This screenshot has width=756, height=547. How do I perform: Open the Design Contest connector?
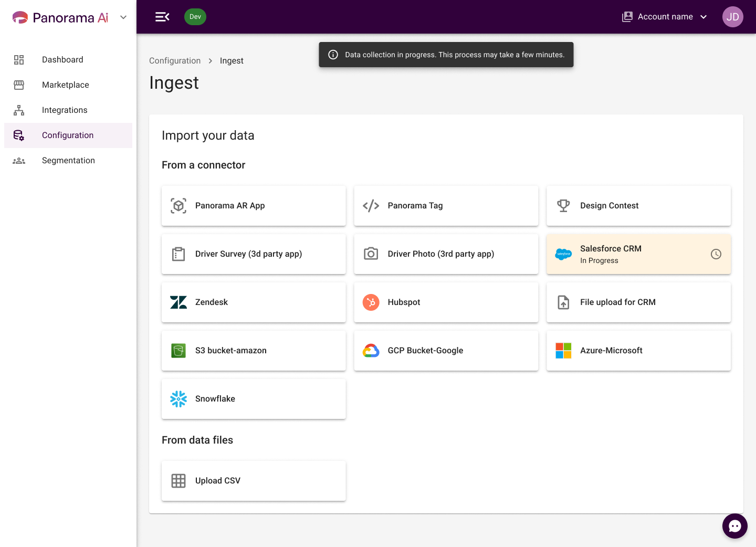tap(638, 206)
